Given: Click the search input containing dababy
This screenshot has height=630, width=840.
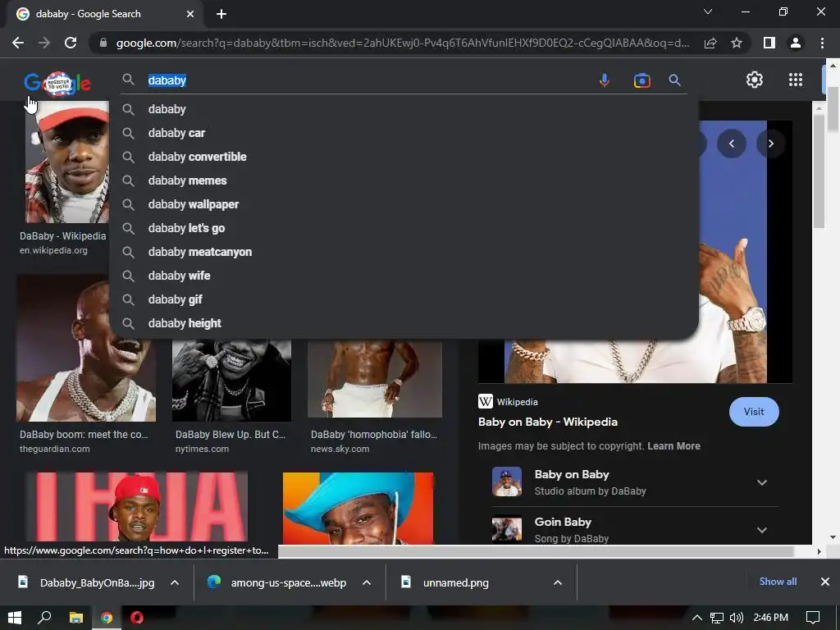Looking at the screenshot, I should [370, 80].
